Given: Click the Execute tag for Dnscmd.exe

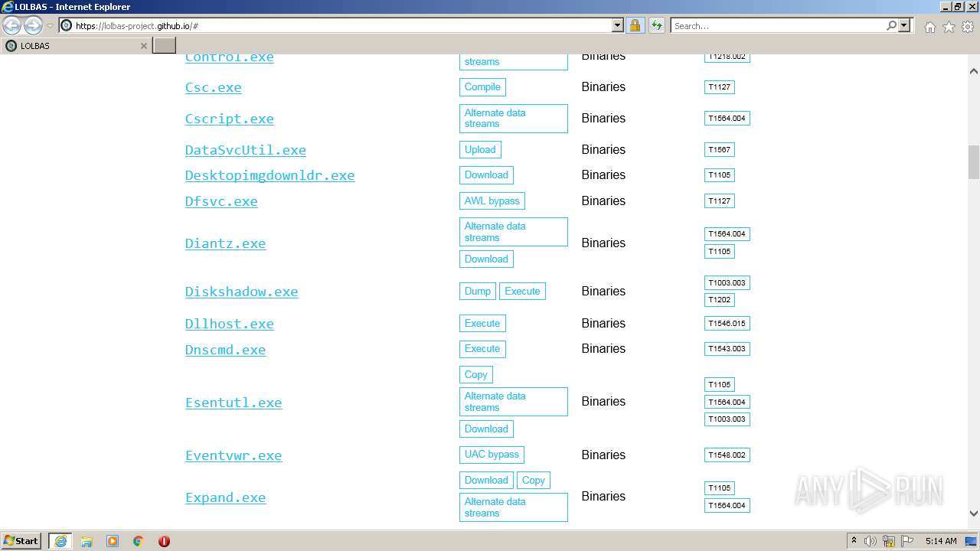Looking at the screenshot, I should point(482,349).
